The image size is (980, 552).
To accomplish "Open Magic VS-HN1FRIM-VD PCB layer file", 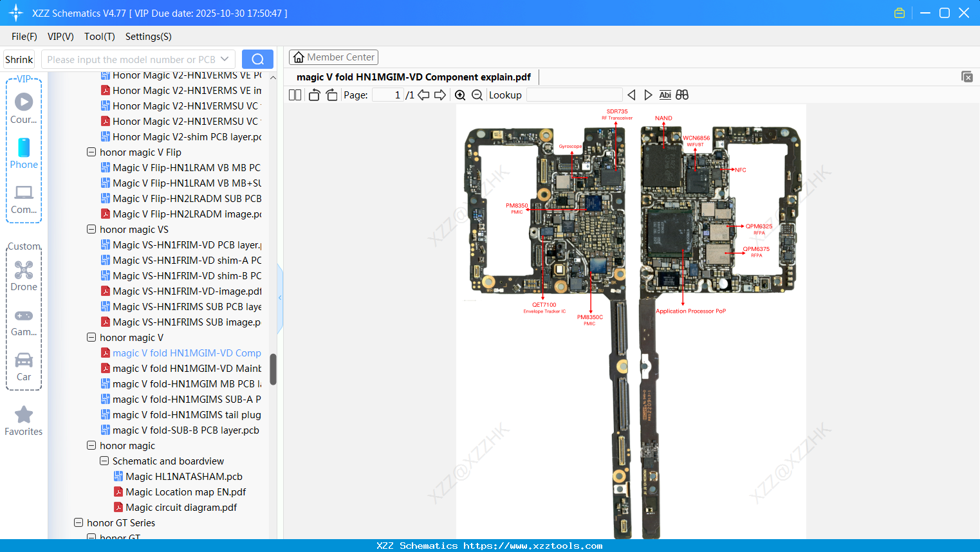I will coord(181,245).
